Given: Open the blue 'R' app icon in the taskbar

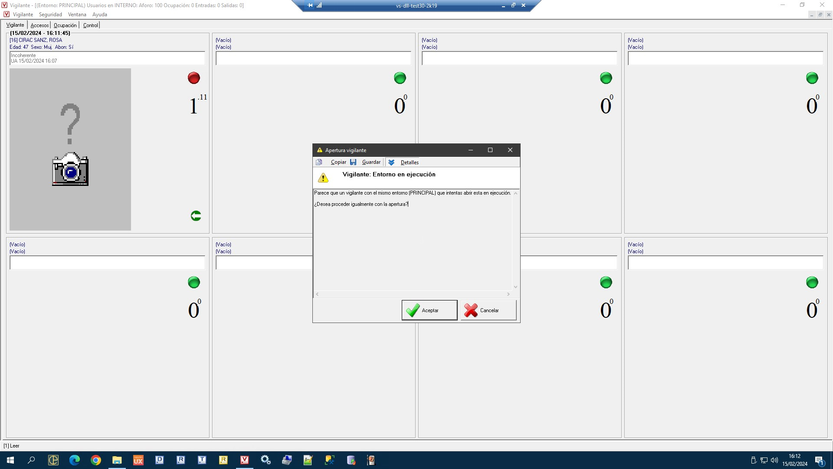Looking at the screenshot, I should (x=181, y=460).
